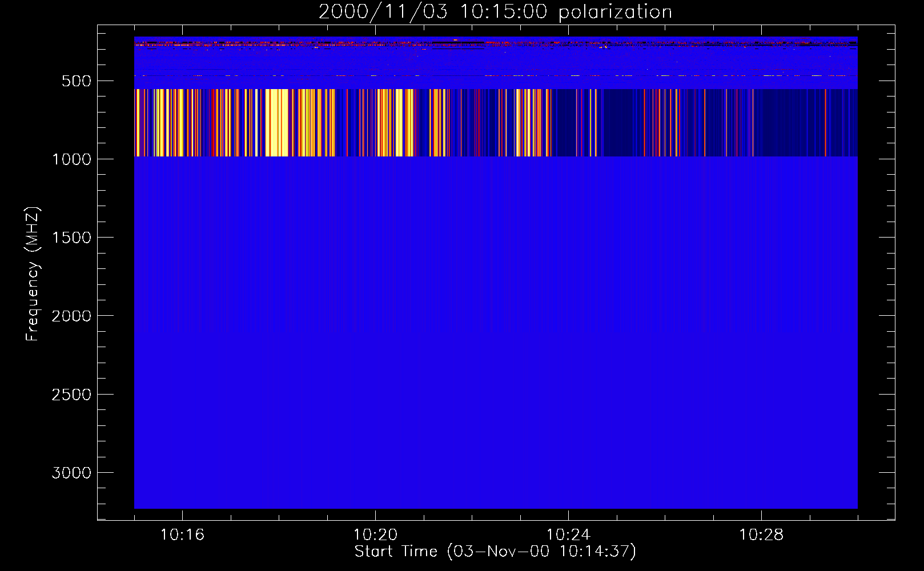Image resolution: width=924 pixels, height=571 pixels.
Task: Click the "Start Time (03-Nov-00 10:14:37)" x-axis label
Action: coord(495,552)
